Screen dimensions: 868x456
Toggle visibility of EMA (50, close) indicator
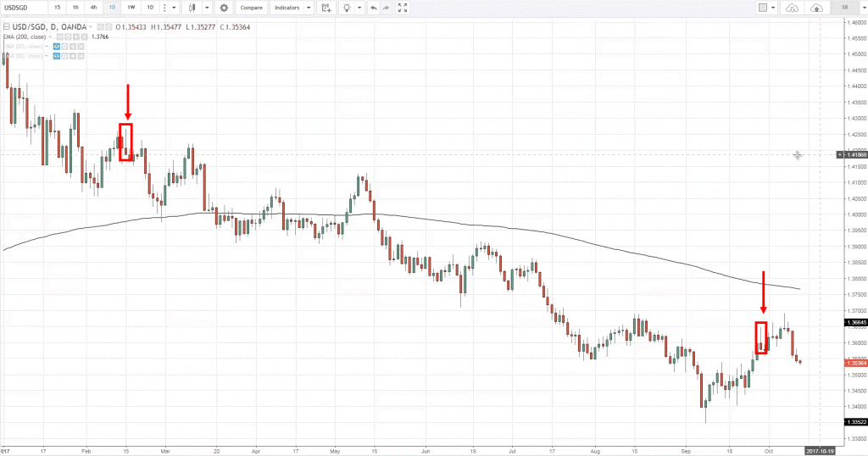tap(57, 56)
